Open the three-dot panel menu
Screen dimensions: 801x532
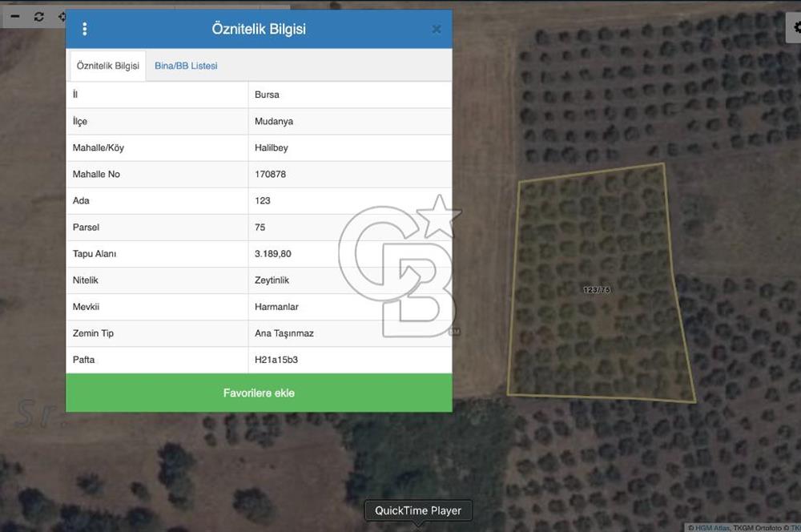[85, 29]
